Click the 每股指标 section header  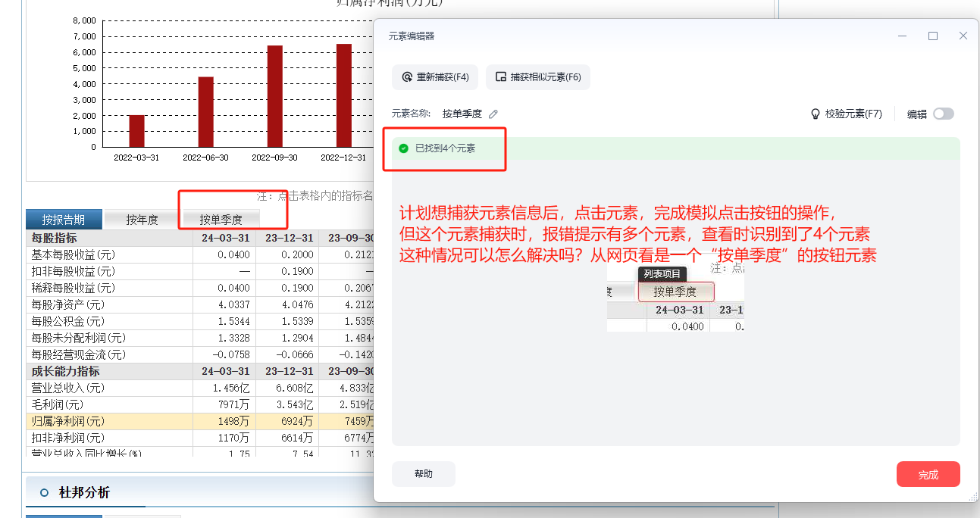54,238
